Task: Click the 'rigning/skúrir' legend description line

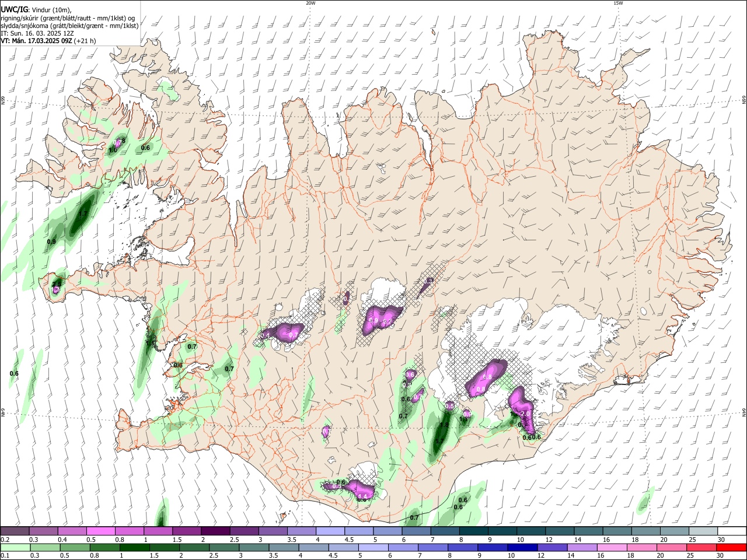Action: (x=68, y=17)
